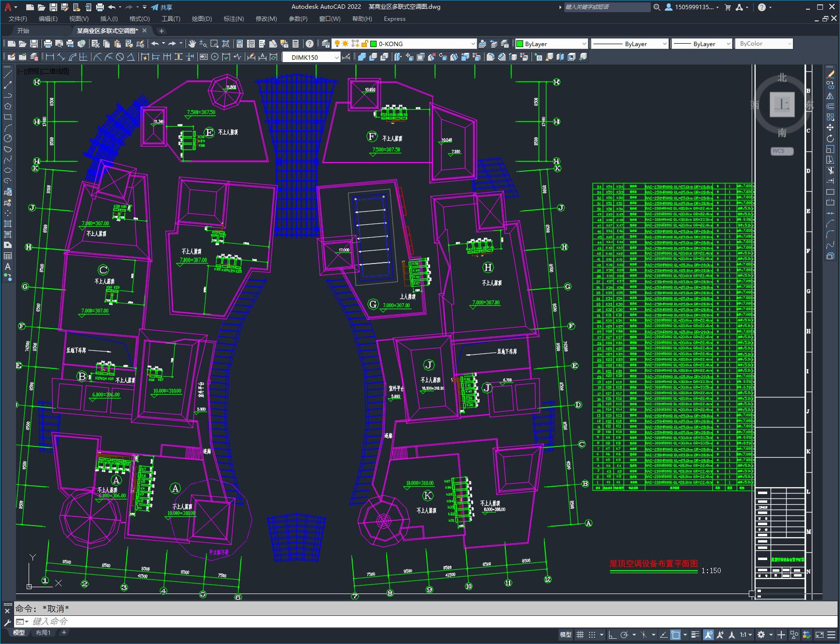Click the Share paper-plane button

(x=161, y=7)
